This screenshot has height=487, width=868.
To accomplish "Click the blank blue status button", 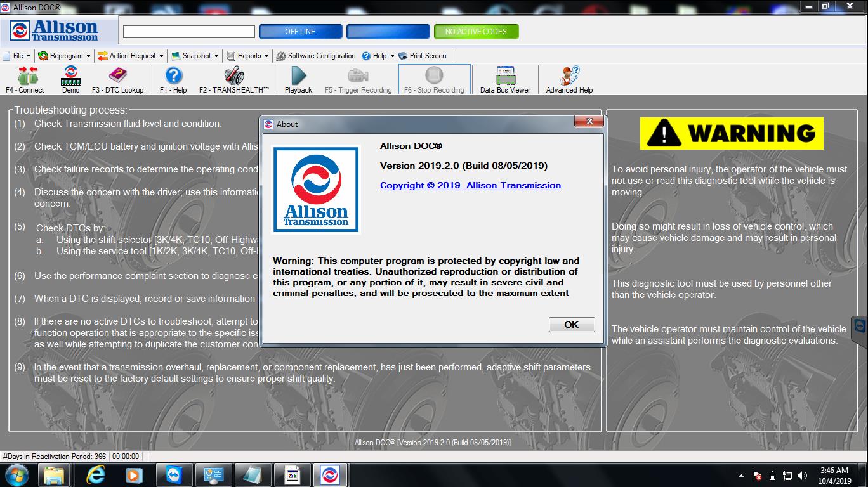I will (x=388, y=31).
